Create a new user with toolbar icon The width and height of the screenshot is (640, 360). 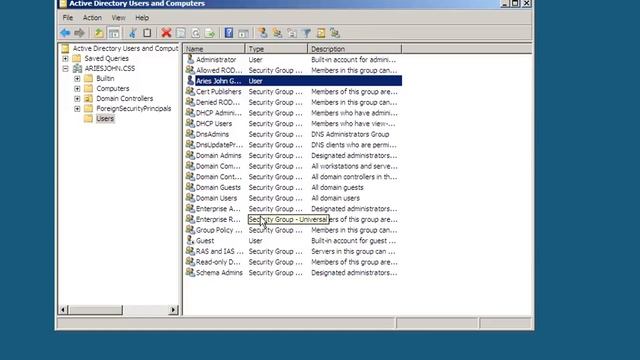[263, 33]
